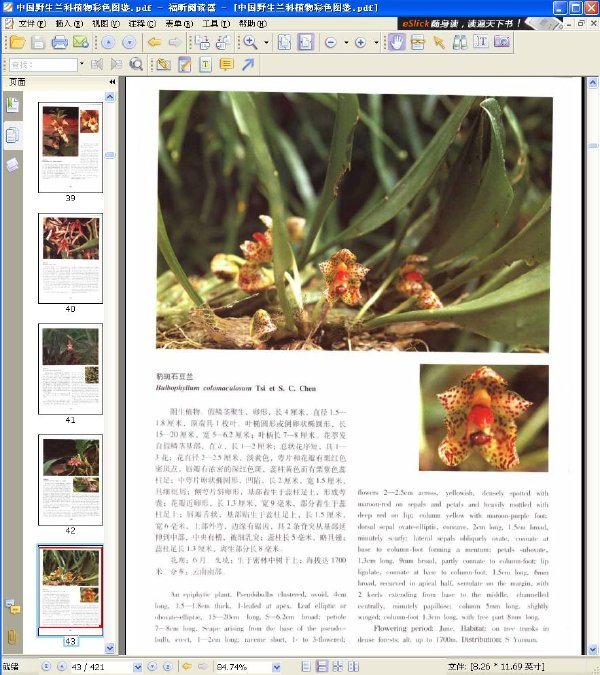Screen dimensions: 600x675
Task: Click yellow previous view arrow in toolbar
Action: (x=154, y=42)
